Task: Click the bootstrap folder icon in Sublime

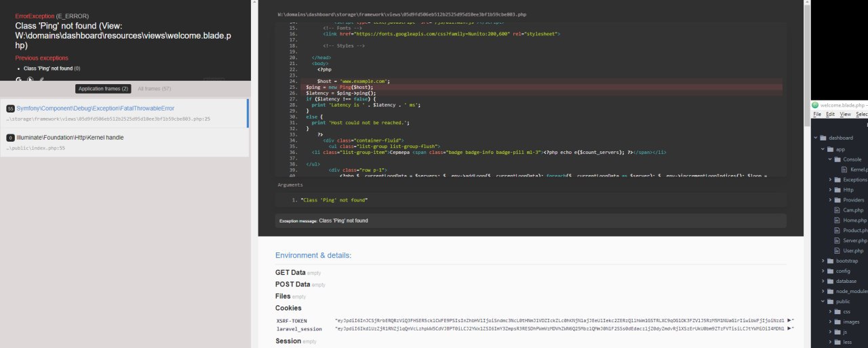Action: [x=831, y=260]
